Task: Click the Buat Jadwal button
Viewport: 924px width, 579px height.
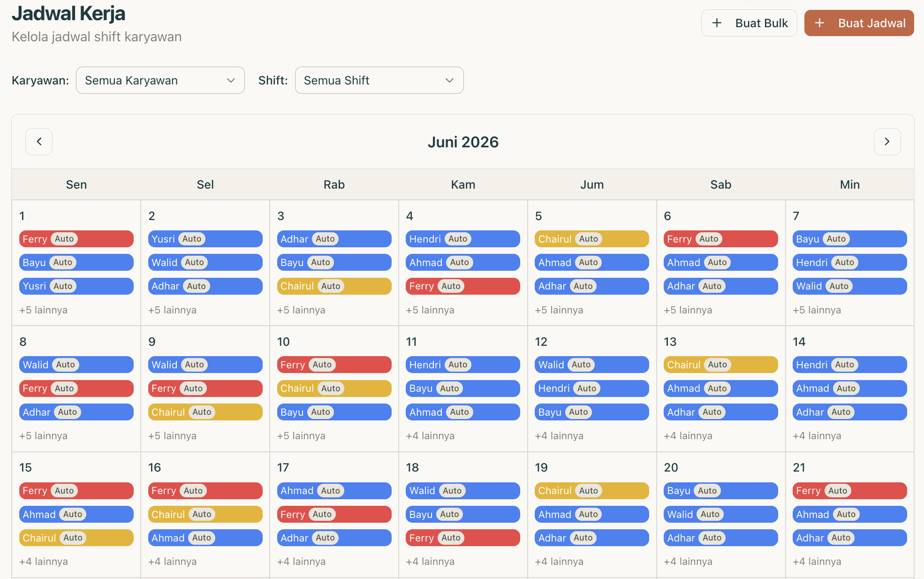Action: tap(859, 23)
